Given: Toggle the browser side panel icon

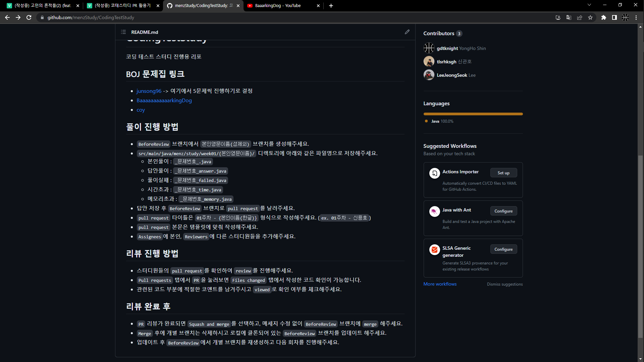Looking at the screenshot, I should [x=614, y=17].
